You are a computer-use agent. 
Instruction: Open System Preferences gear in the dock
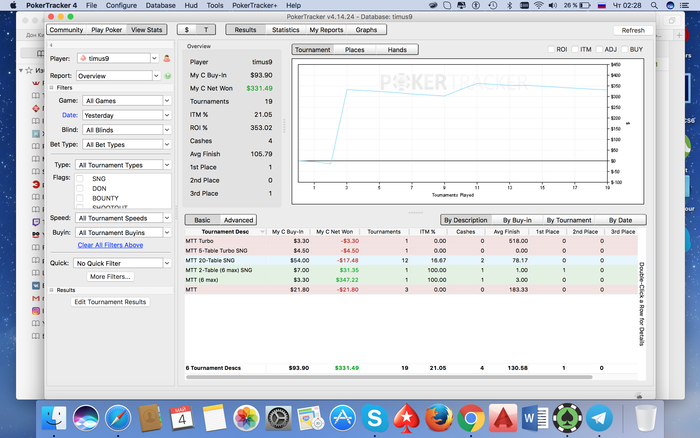click(x=278, y=418)
